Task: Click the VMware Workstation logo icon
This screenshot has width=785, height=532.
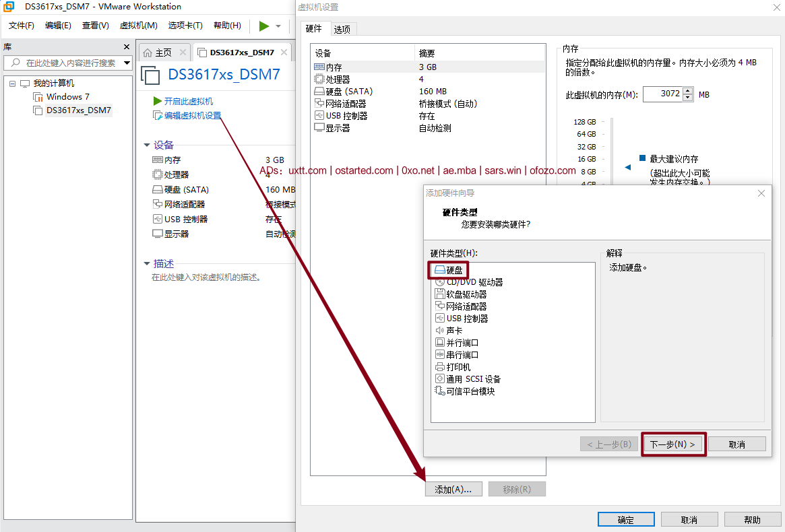Action: (x=9, y=7)
